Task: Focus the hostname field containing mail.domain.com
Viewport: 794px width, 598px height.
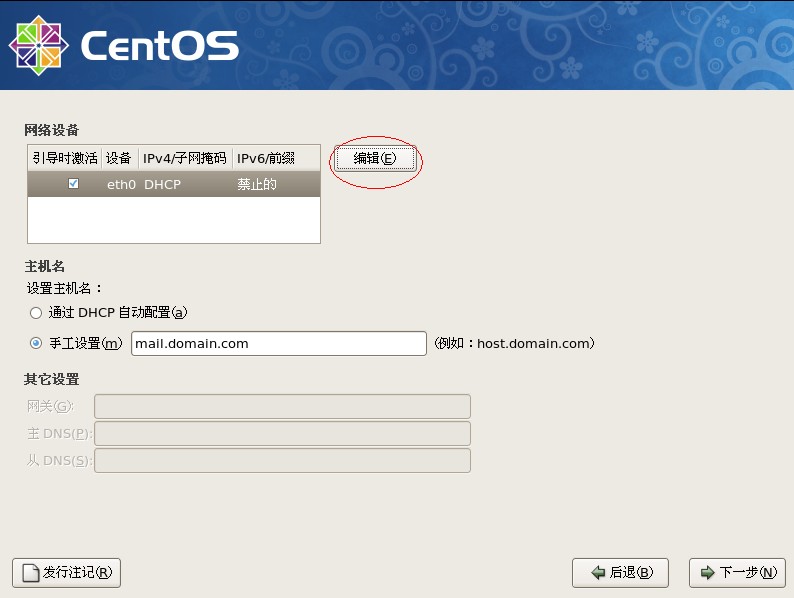Action: point(278,343)
